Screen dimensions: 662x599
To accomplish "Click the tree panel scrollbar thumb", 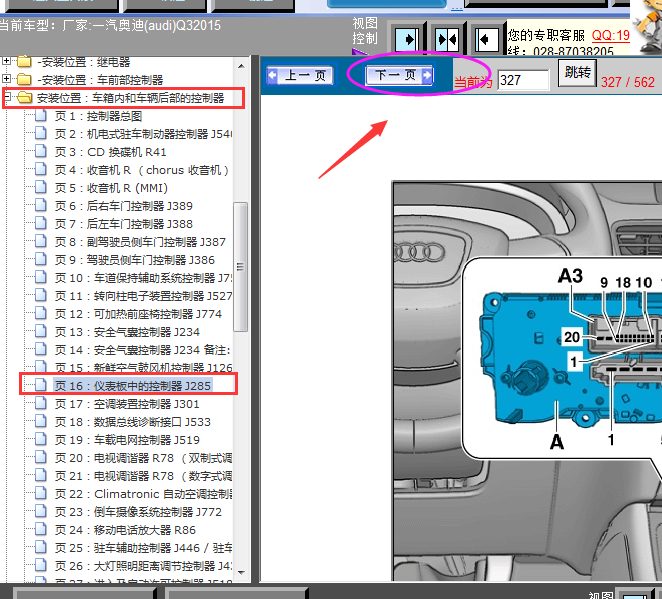I will [x=241, y=267].
